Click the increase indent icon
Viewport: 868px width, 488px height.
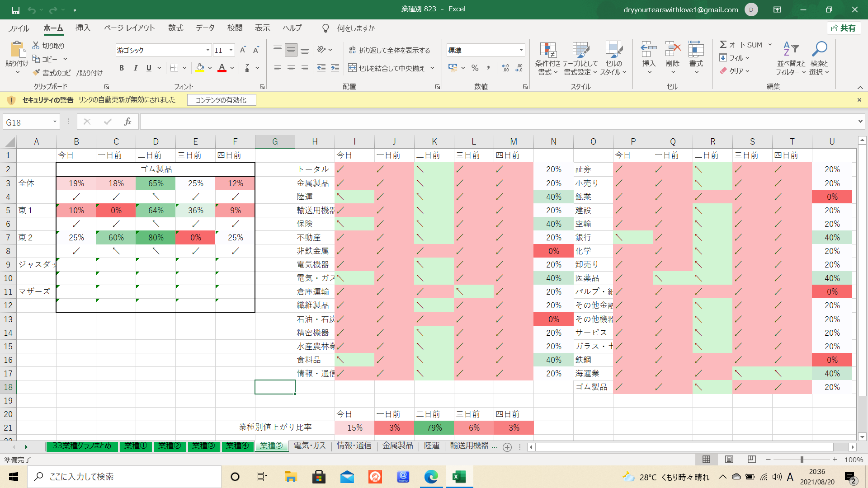pyautogui.click(x=335, y=68)
